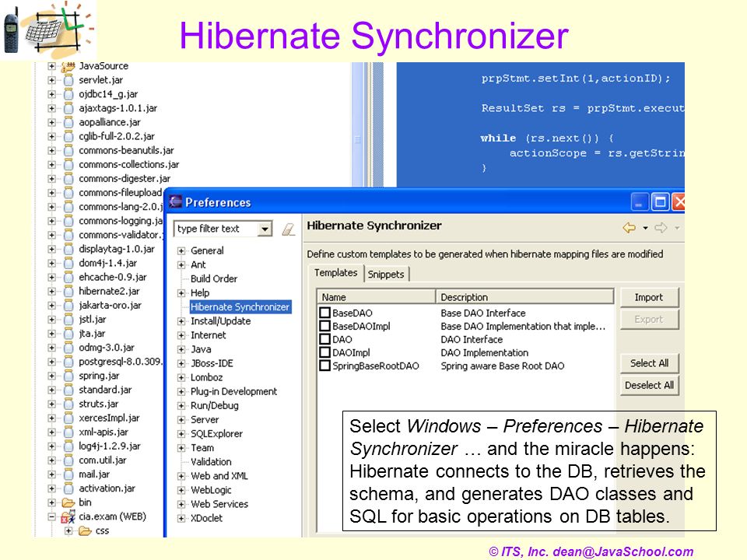The width and height of the screenshot is (747, 560).
Task: Click the 'postgresql-8.0.309' jar label
Action: 121,362
